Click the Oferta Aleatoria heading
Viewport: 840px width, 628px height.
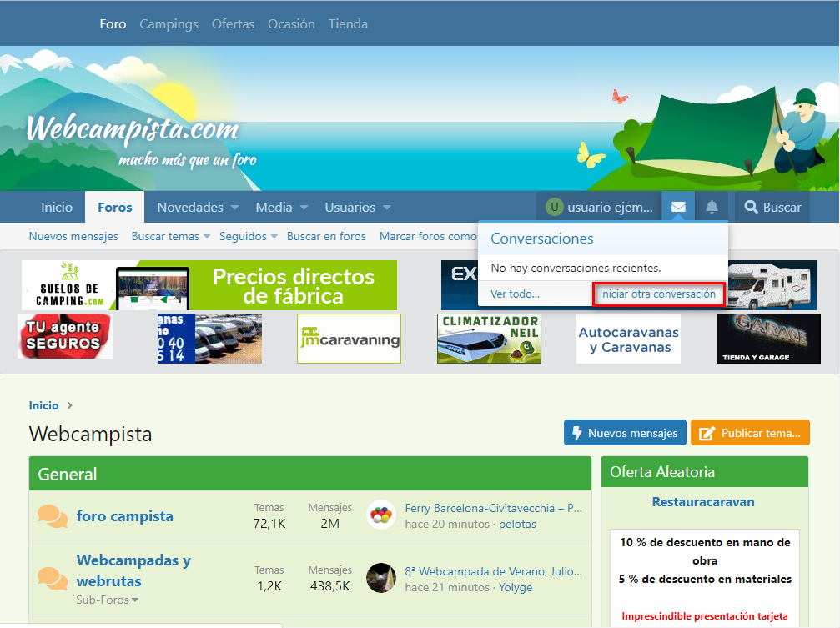pos(662,472)
